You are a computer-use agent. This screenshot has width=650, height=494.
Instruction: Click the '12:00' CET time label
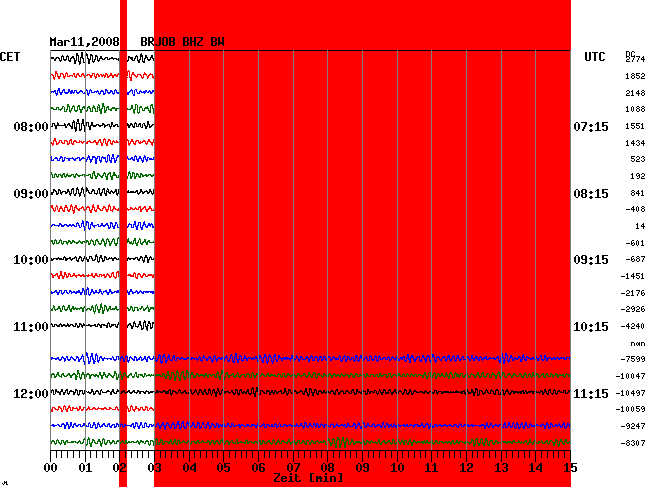pyautogui.click(x=31, y=393)
